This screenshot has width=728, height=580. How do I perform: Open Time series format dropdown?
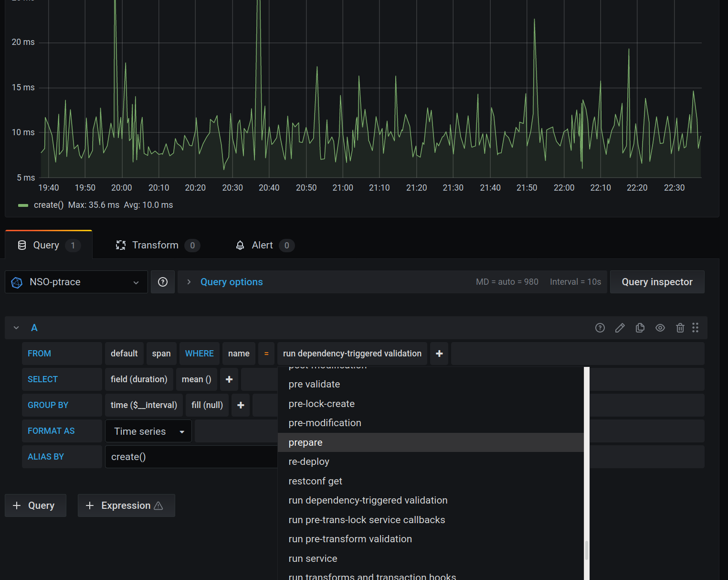[148, 431]
